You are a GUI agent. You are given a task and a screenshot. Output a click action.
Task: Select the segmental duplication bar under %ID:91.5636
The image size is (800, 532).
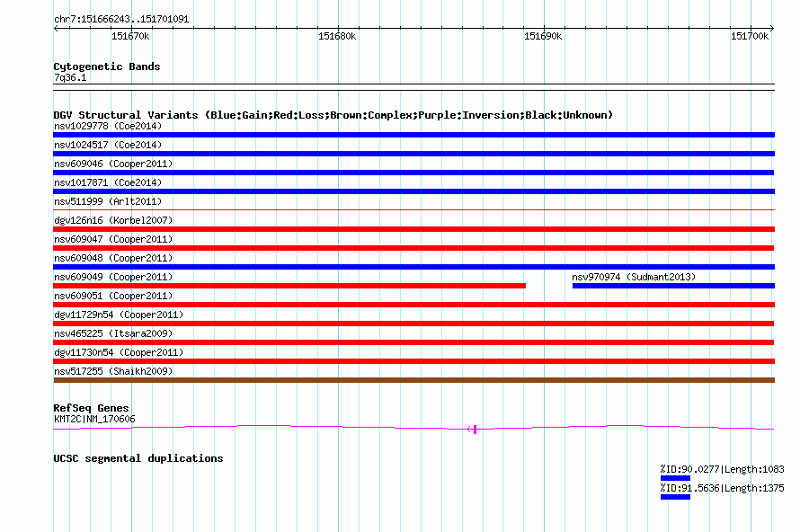pyautogui.click(x=675, y=497)
